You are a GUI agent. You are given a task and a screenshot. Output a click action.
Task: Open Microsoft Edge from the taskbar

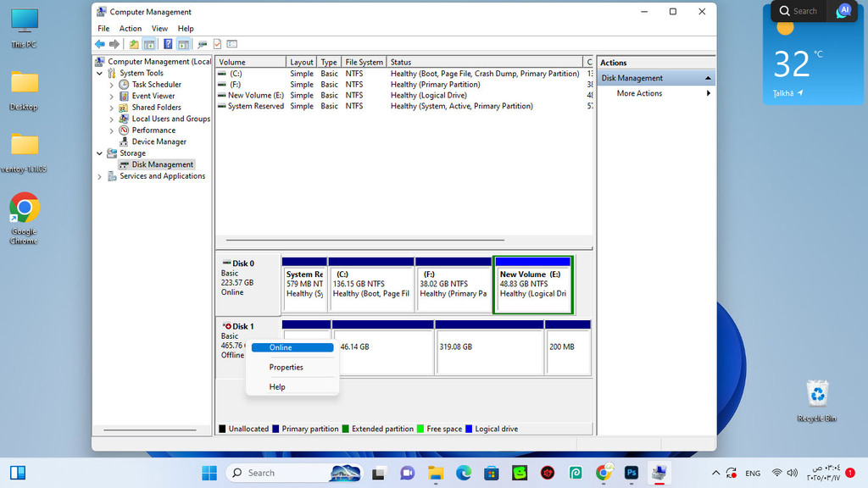(464, 473)
